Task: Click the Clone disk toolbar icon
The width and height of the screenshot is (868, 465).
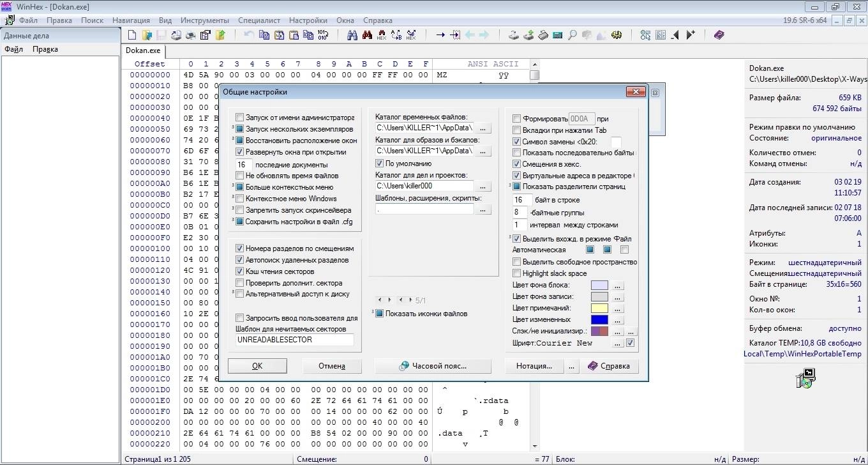Action: (513, 35)
